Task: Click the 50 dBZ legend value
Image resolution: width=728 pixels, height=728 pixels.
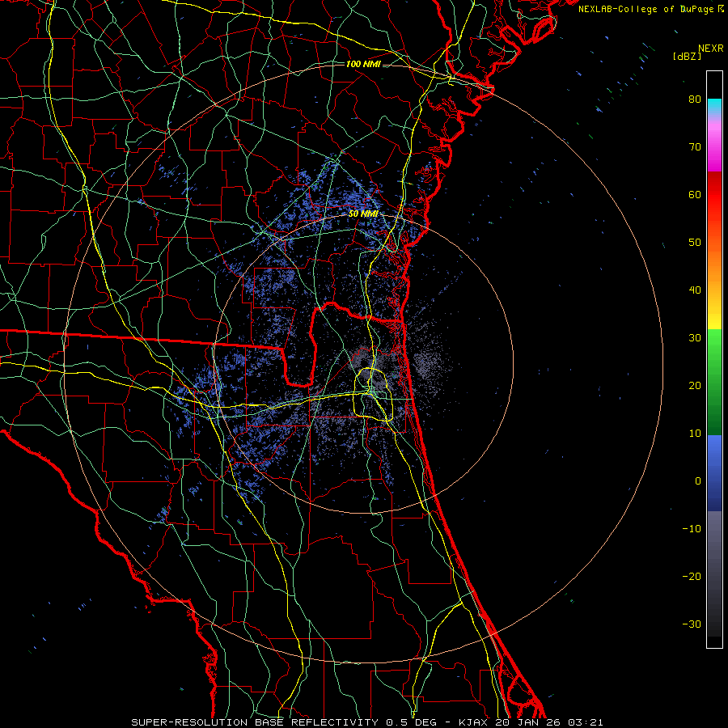Action: click(x=695, y=243)
